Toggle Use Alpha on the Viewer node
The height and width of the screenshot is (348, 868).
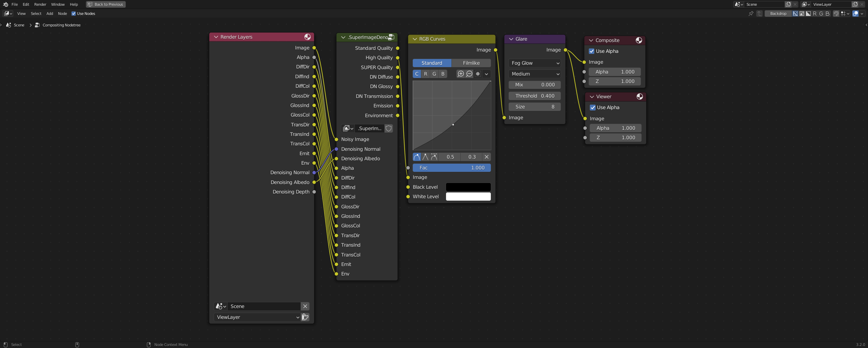(593, 107)
